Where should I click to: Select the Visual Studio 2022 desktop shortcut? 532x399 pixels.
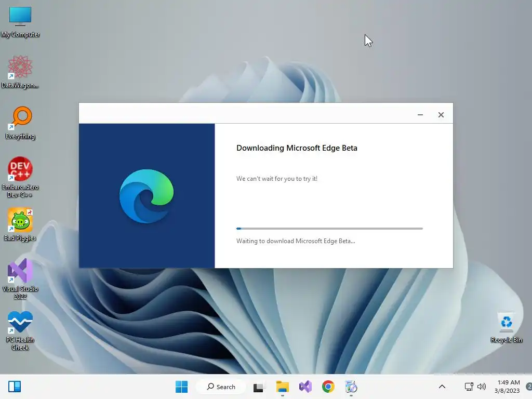pyautogui.click(x=20, y=279)
